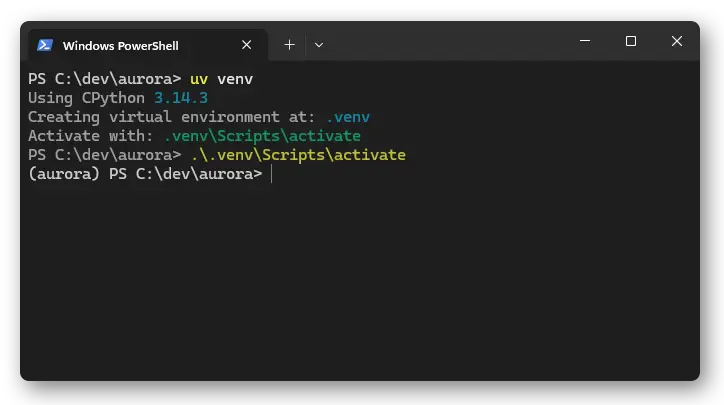Click 'Creating virtual environment at:' text
This screenshot has width=724, height=405.
point(171,117)
